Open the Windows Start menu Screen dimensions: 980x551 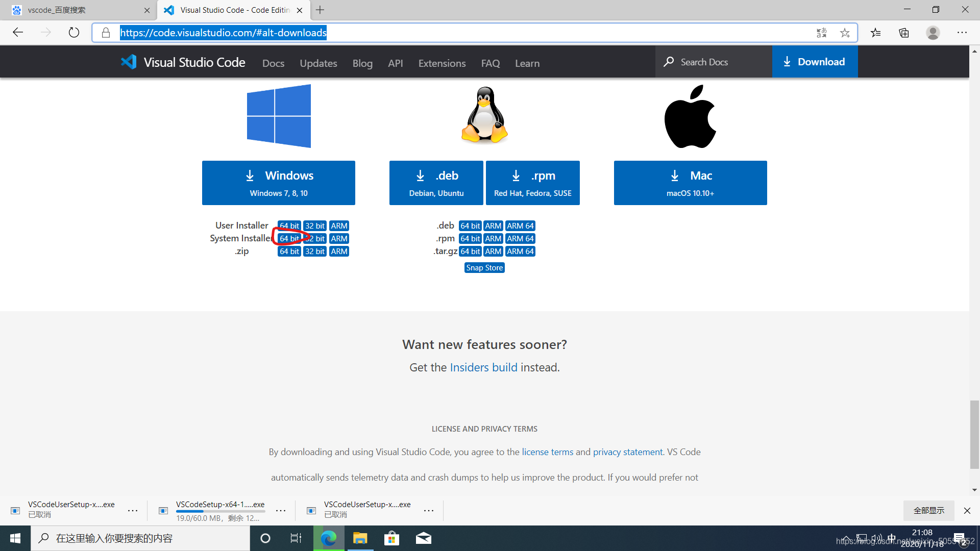(15, 538)
